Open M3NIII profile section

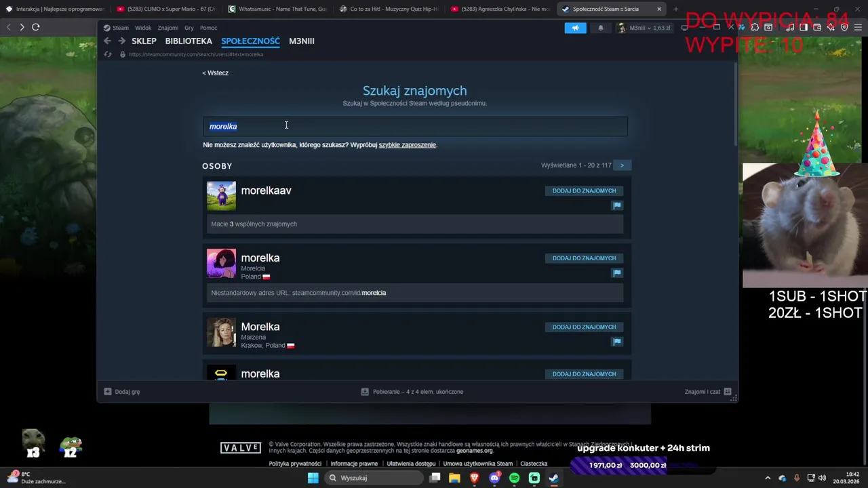pyautogui.click(x=302, y=41)
